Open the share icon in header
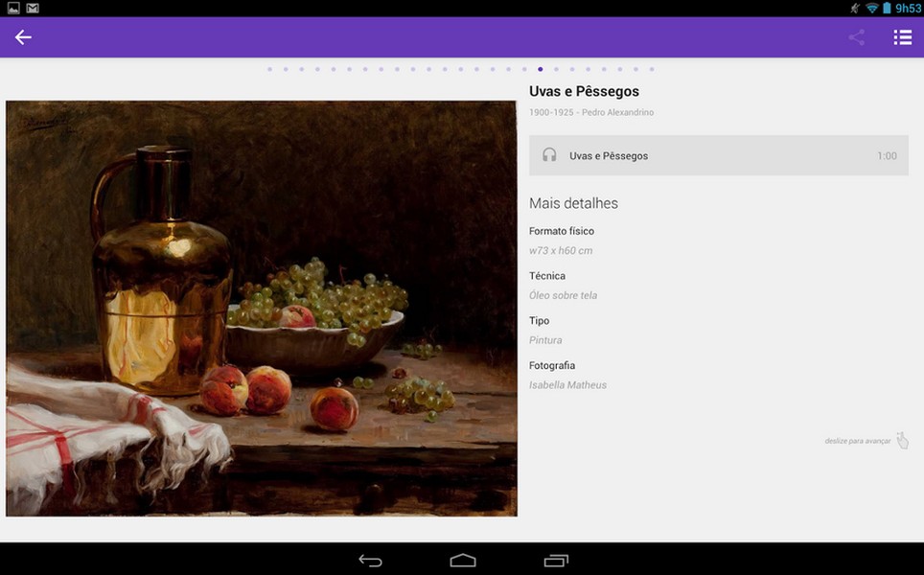This screenshot has height=575, width=924. point(856,37)
